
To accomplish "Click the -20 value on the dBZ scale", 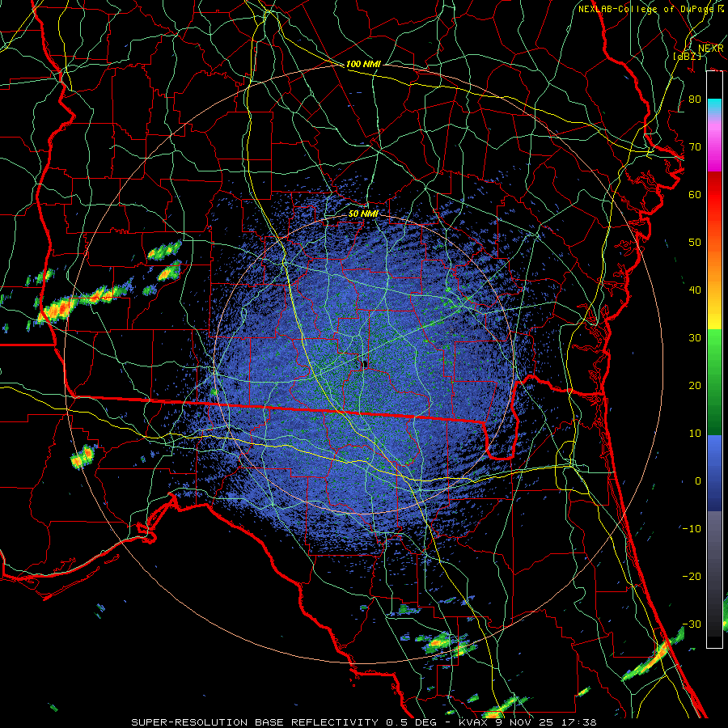I will click(x=692, y=577).
